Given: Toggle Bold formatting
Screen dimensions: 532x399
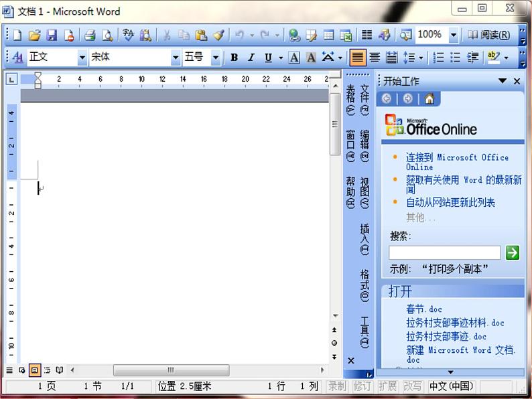Looking at the screenshot, I should tap(234, 58).
